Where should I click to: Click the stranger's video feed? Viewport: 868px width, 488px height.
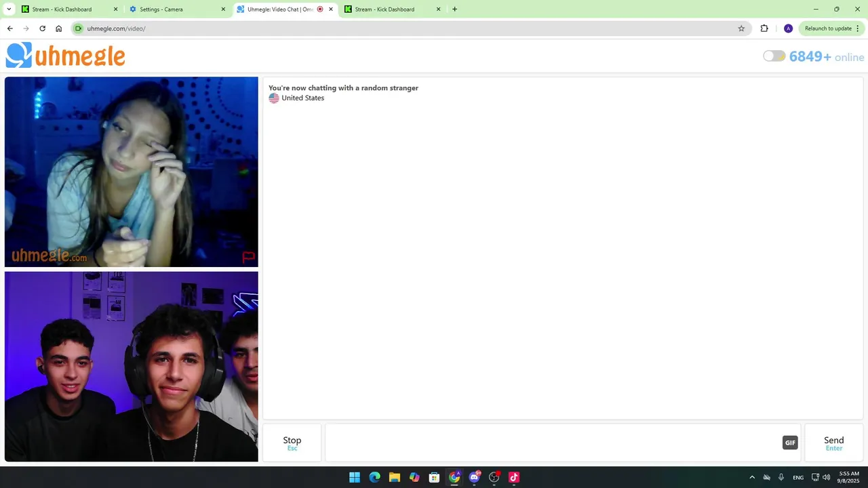132,172
